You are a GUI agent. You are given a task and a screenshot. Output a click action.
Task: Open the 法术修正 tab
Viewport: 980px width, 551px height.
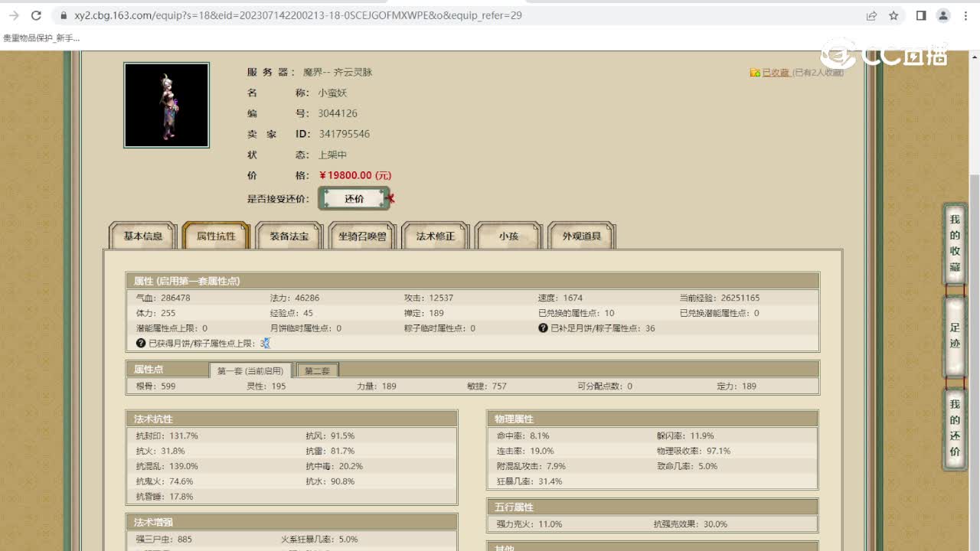coord(434,237)
